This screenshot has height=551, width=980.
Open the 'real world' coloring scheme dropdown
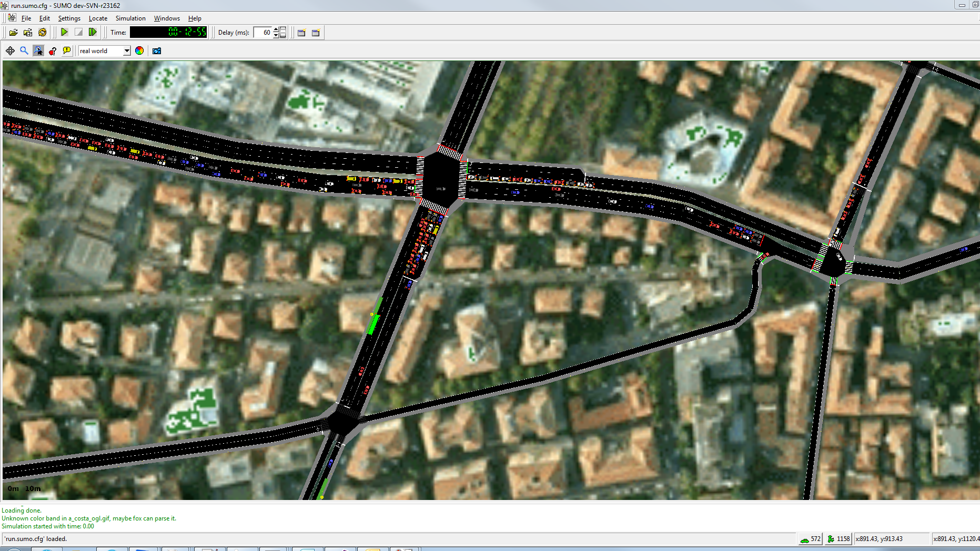126,50
